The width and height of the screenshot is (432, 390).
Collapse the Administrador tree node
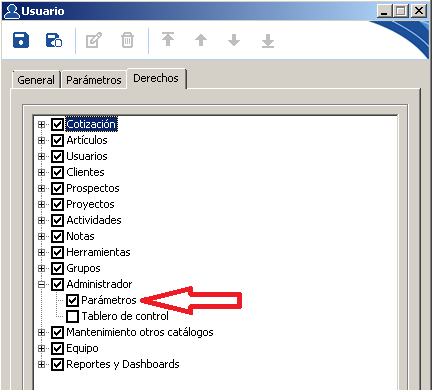tap(41, 284)
